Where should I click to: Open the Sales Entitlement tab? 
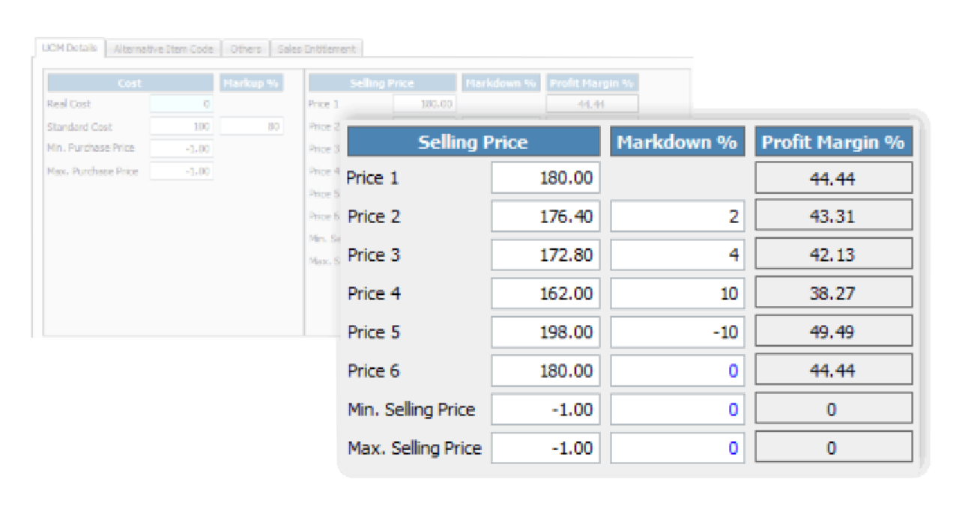point(316,49)
